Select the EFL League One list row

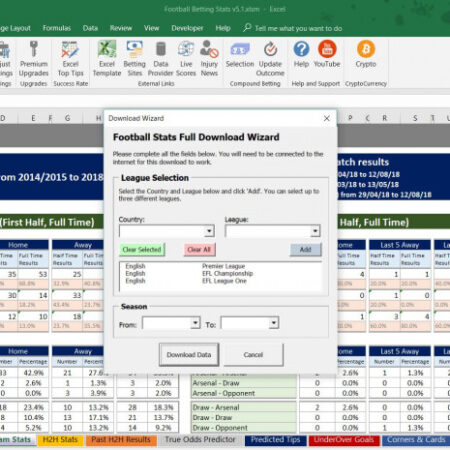(221, 281)
